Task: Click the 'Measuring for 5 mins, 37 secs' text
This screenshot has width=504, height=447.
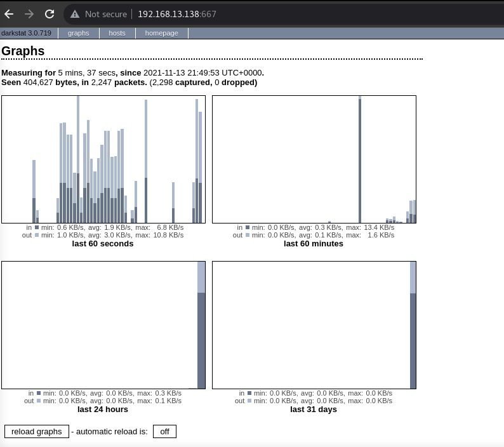Action: click(58, 73)
